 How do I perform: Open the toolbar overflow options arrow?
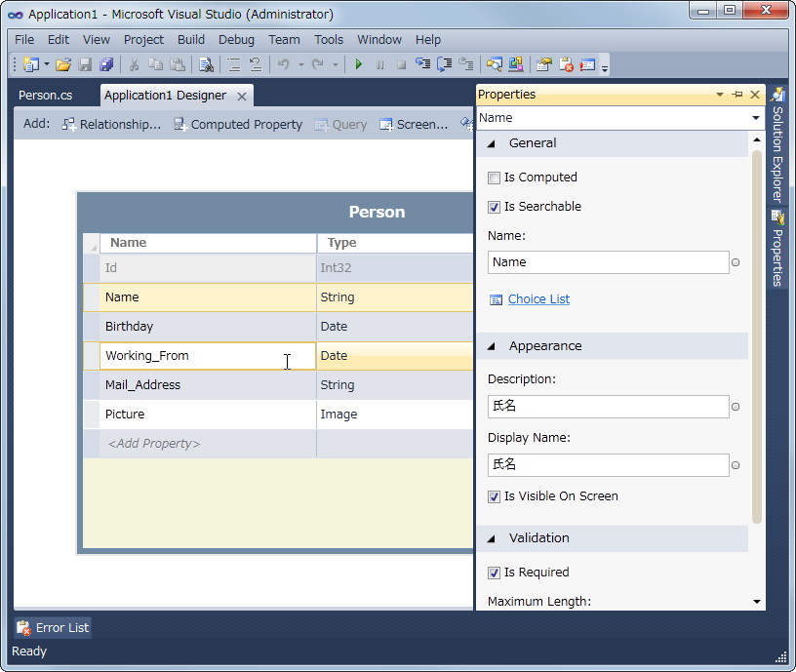(x=604, y=67)
